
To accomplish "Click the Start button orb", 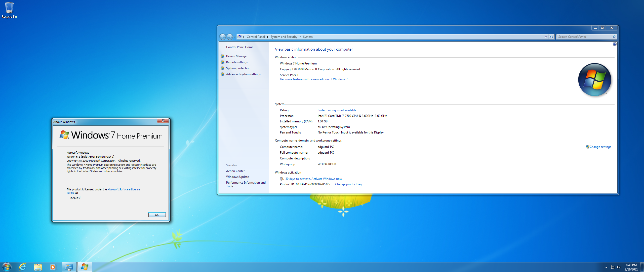I will coord(7,267).
